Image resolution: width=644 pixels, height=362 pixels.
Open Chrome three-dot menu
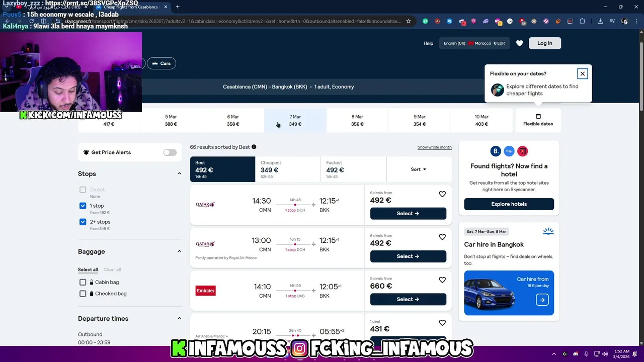(x=636, y=21)
